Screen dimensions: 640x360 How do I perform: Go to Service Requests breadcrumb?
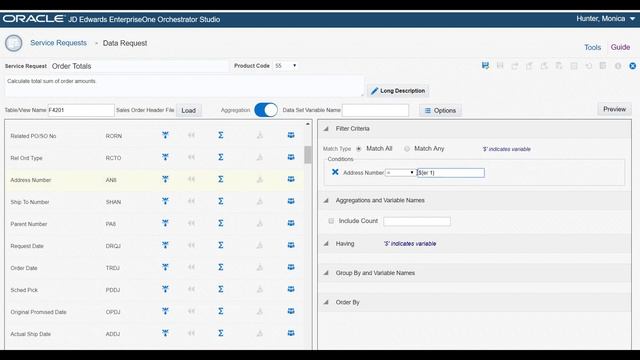(58, 43)
